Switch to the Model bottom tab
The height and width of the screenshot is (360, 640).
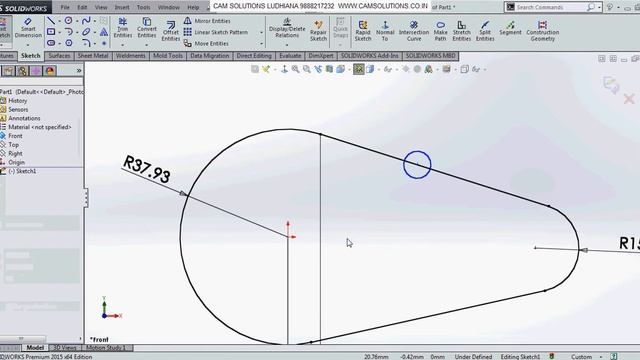point(35,348)
